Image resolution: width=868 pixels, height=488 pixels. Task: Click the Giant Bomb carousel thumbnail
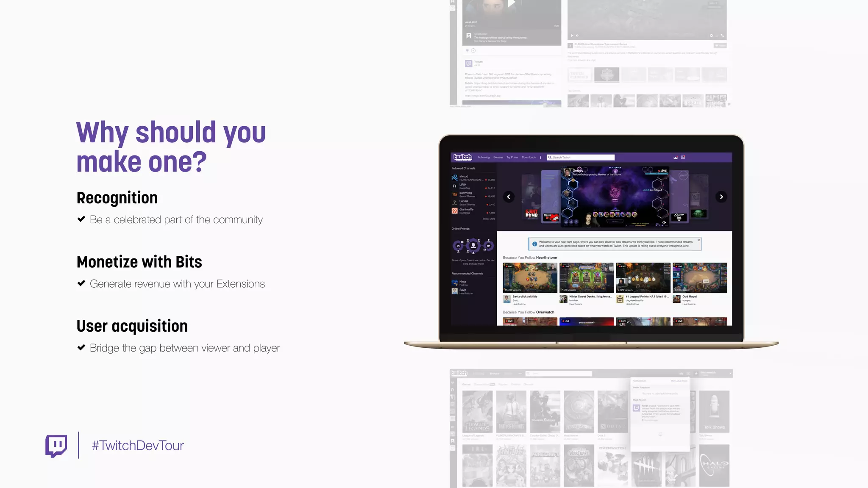pyautogui.click(x=531, y=213)
